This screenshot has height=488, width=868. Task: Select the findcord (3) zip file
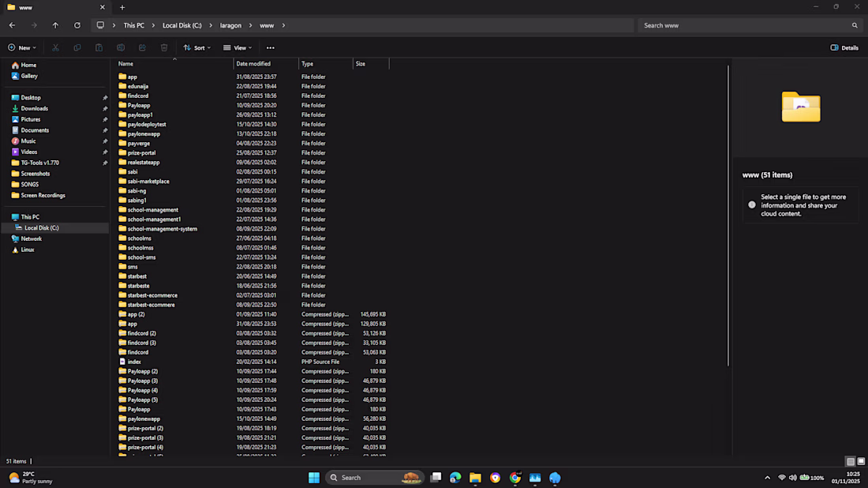(x=142, y=343)
